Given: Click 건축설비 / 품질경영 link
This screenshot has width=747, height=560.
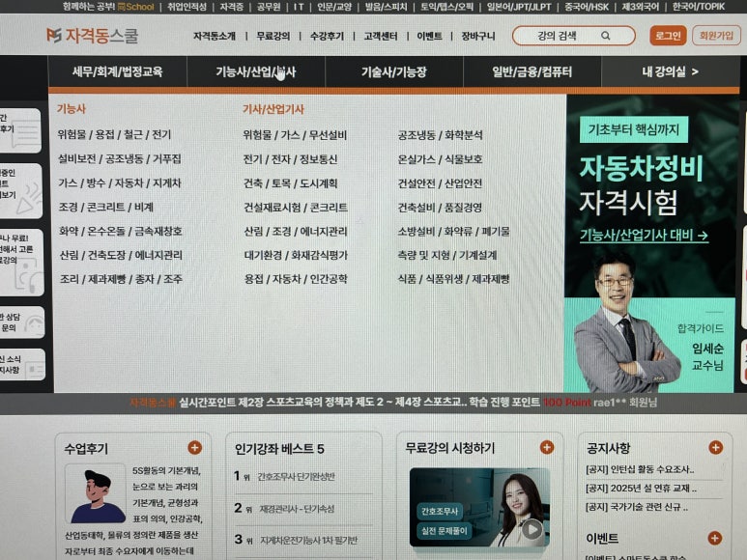Looking at the screenshot, I should [x=441, y=208].
